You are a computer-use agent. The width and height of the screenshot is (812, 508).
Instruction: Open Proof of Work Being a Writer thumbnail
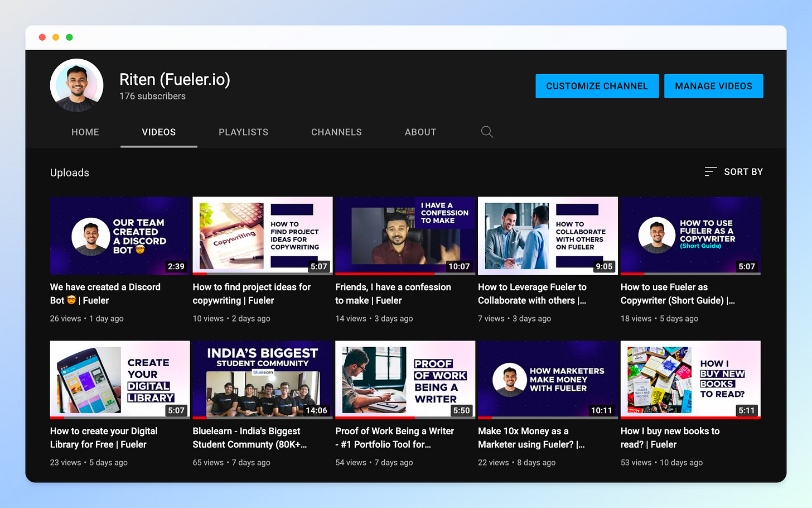point(405,380)
